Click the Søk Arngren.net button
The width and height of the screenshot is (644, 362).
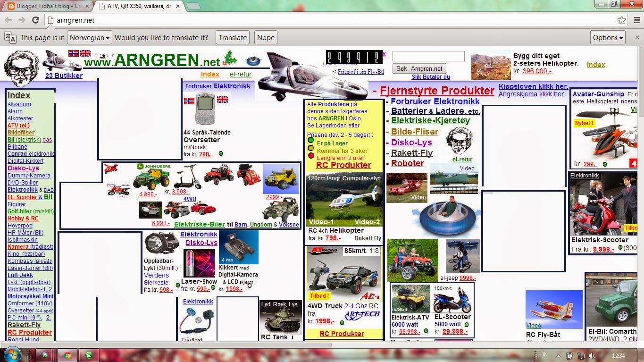419,68
